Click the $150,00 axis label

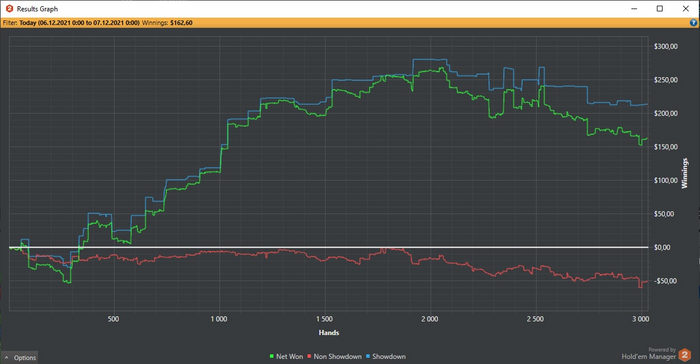click(666, 147)
